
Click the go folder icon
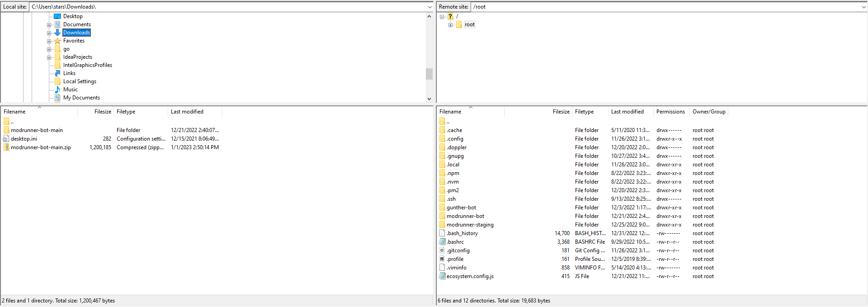(x=57, y=49)
